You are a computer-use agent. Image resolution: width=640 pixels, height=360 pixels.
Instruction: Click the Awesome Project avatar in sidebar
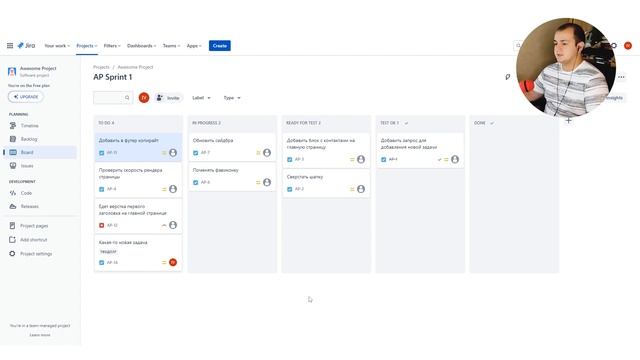[12, 72]
